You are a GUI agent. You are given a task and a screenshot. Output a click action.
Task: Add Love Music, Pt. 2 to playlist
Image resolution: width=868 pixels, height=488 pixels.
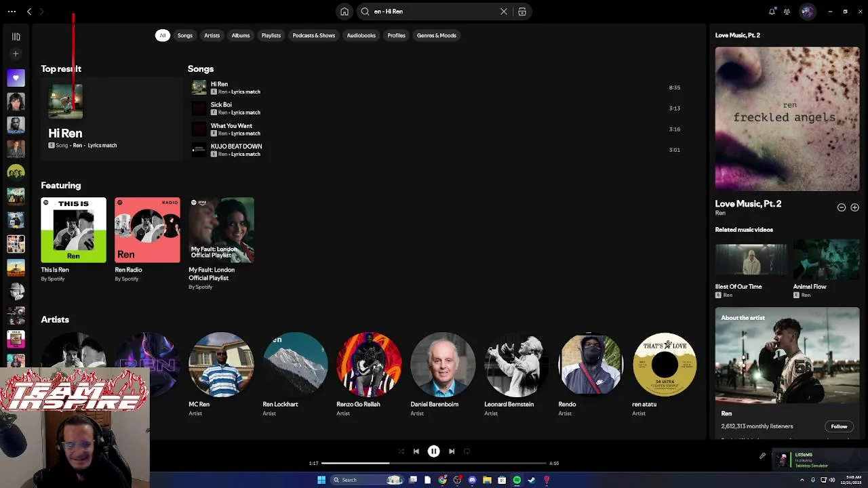coord(854,207)
